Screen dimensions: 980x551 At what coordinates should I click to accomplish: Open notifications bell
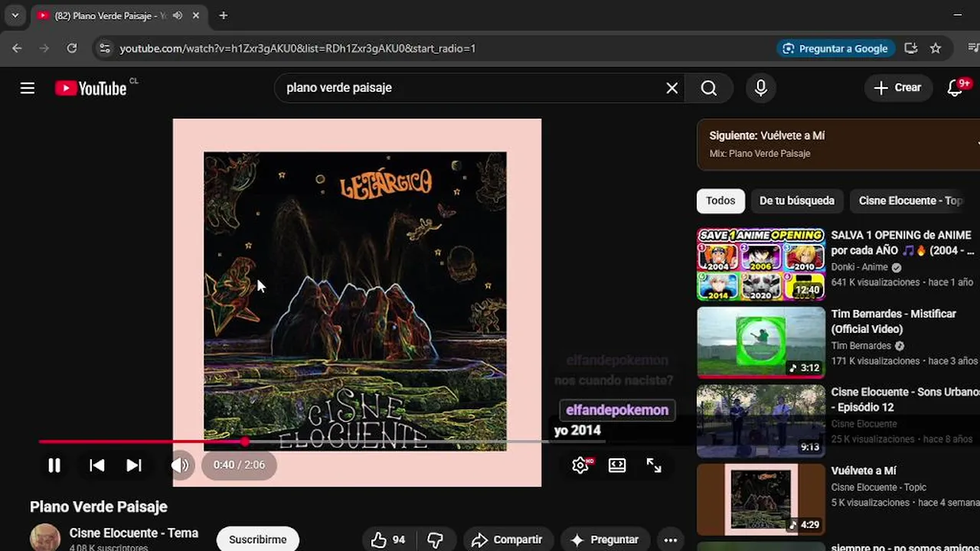[955, 88]
